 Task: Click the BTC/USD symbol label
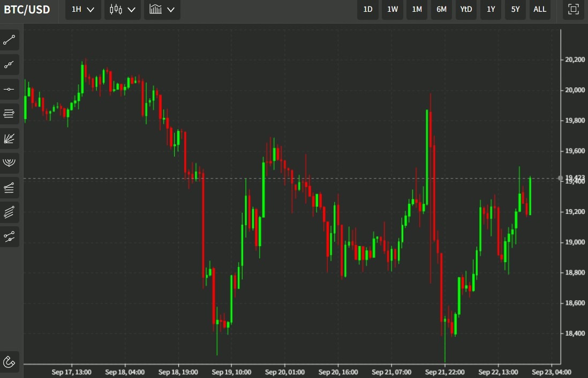pos(27,10)
